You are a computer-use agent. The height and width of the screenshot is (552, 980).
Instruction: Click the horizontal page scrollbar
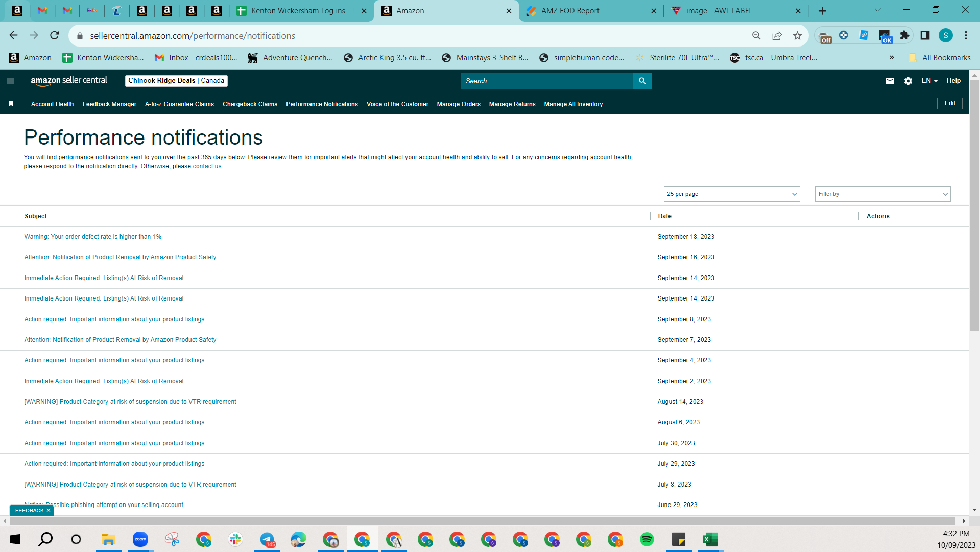click(483, 521)
